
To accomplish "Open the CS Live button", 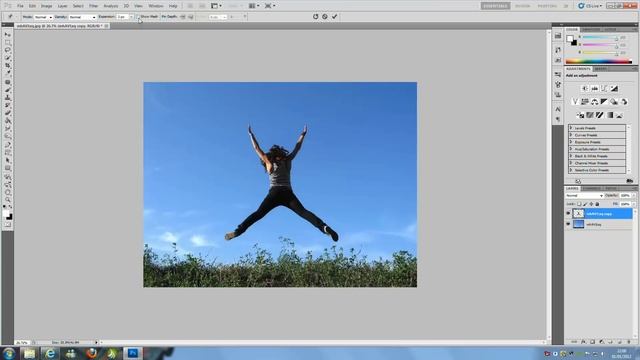I will pyautogui.click(x=590, y=6).
